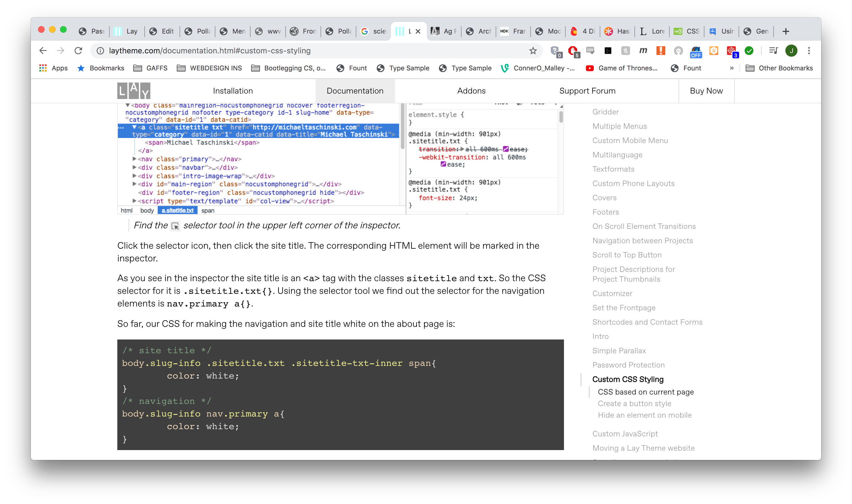Switch to the CSS browser tab
This screenshot has height=504, width=852.
tap(687, 31)
